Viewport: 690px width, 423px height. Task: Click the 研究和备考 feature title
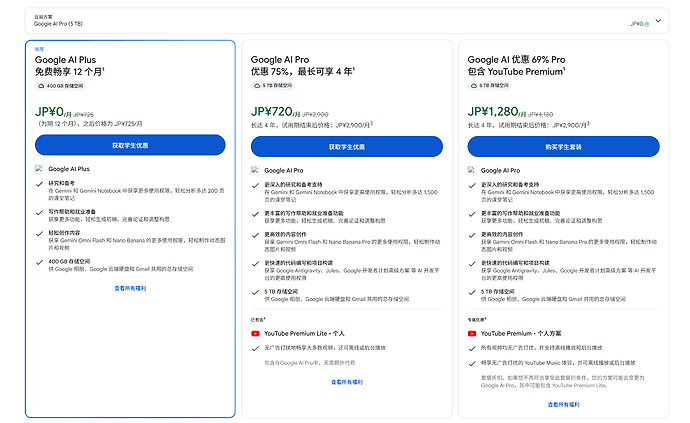click(x=61, y=183)
